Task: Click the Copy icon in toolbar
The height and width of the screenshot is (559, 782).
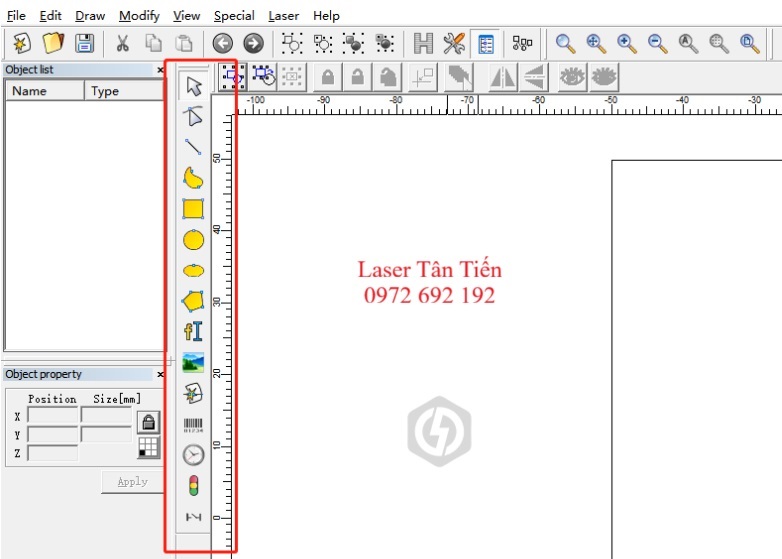Action: click(153, 43)
